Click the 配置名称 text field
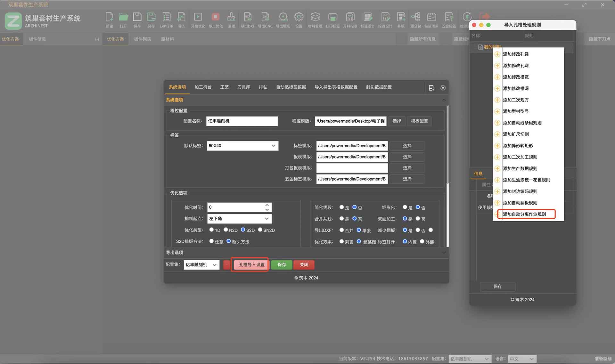 pyautogui.click(x=242, y=121)
